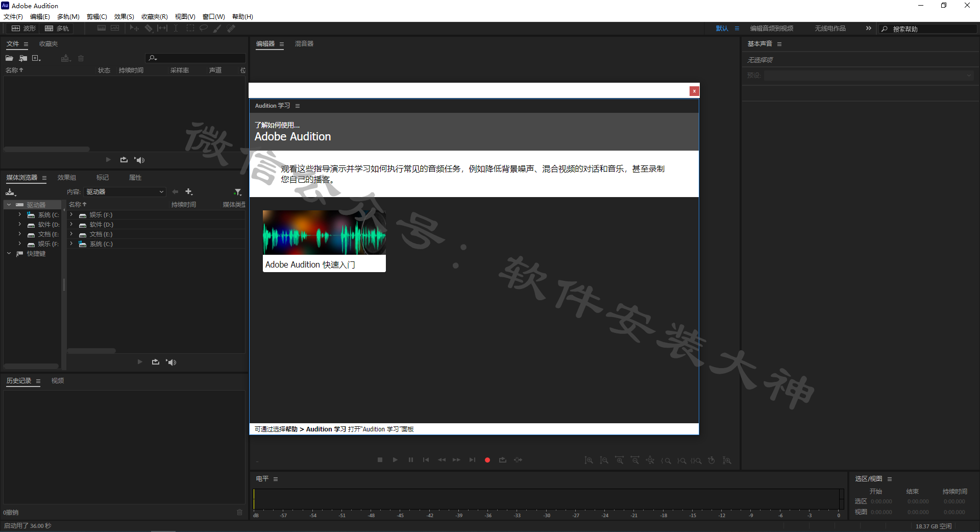Screen dimensions: 980x532
Task: Switch to Waveform (波形) view
Action: click(23, 29)
